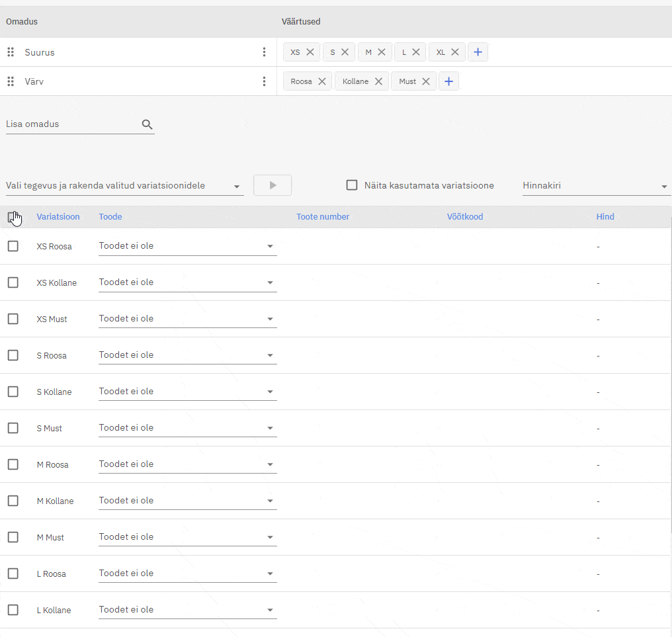Click the Lisa omadus search field
672x637 pixels.
click(x=71, y=124)
